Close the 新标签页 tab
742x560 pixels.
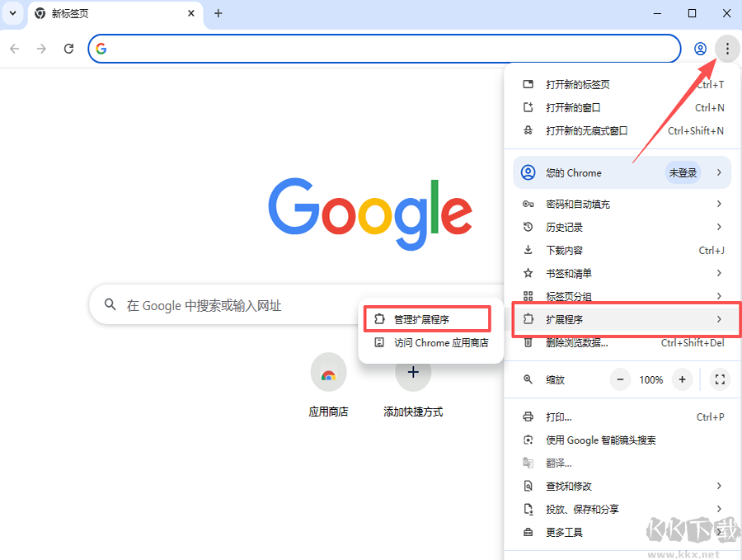pos(191,13)
